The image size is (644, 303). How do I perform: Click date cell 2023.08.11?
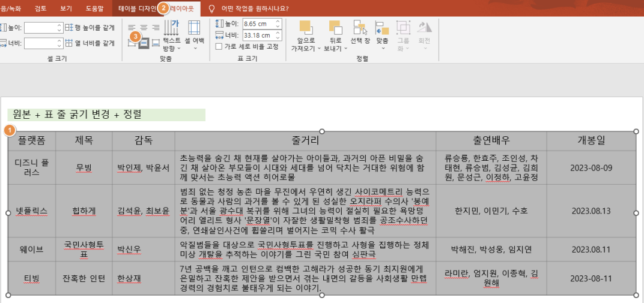(x=591, y=249)
